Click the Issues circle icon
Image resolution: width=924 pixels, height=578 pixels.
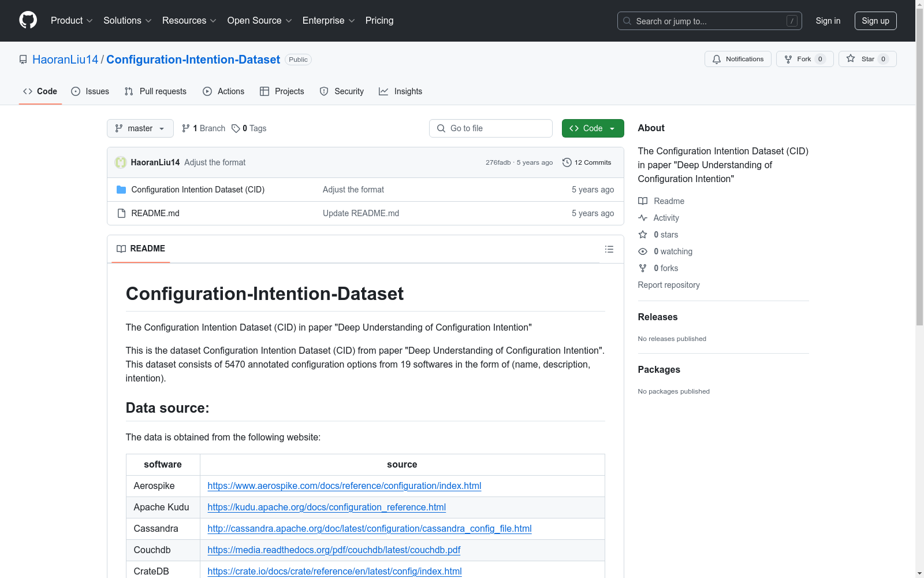[76, 91]
